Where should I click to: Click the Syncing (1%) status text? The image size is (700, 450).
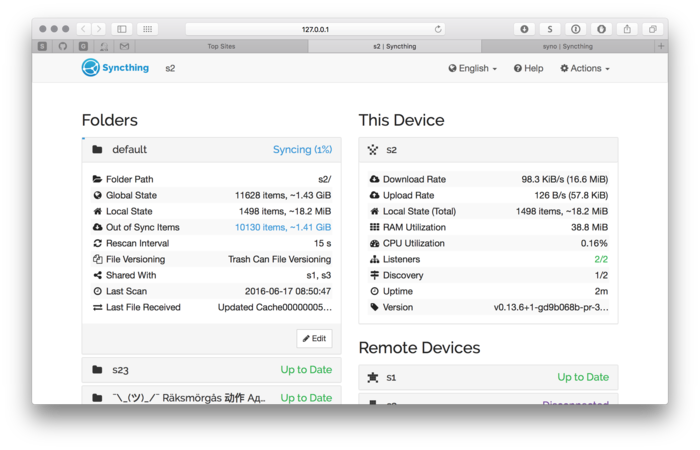coord(302,150)
